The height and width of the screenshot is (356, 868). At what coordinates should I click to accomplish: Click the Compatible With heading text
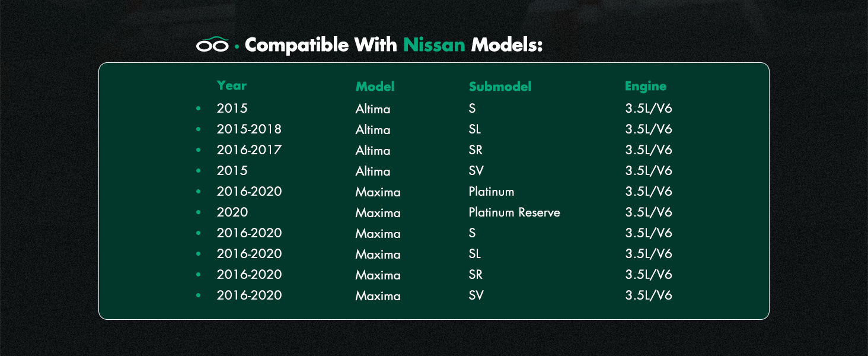point(321,45)
